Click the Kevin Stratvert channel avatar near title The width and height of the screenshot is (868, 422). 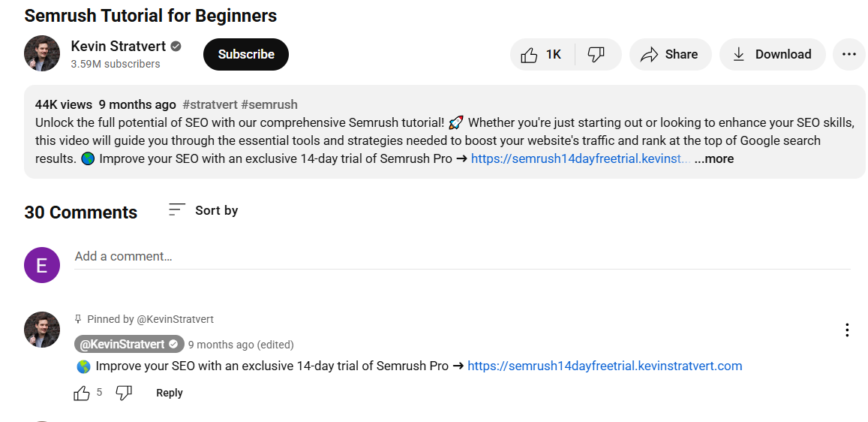click(x=42, y=54)
